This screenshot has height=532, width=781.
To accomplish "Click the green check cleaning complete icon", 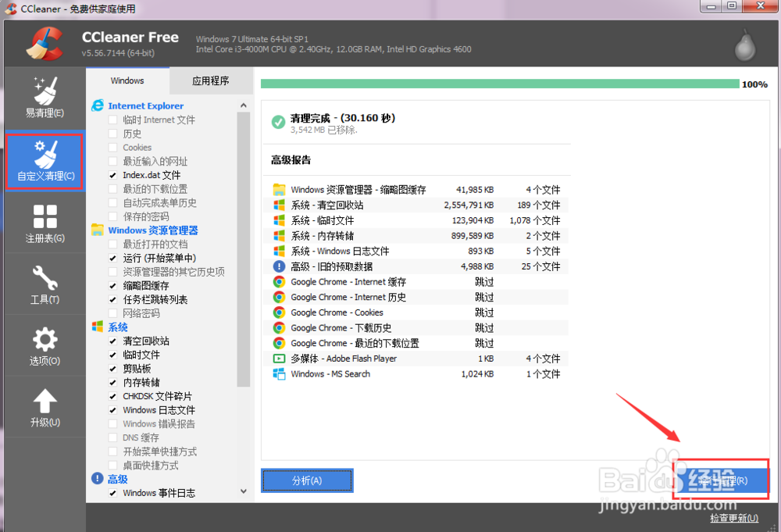I will (278, 122).
